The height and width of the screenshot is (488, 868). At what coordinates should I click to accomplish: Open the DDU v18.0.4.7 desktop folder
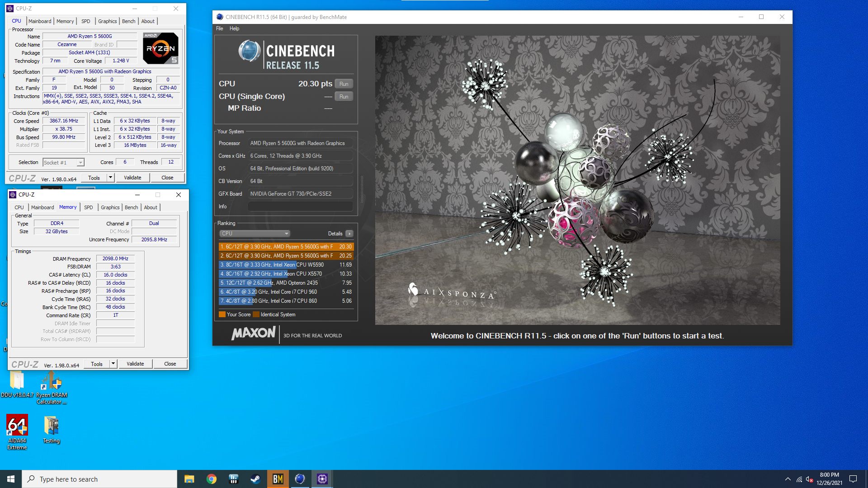click(17, 385)
